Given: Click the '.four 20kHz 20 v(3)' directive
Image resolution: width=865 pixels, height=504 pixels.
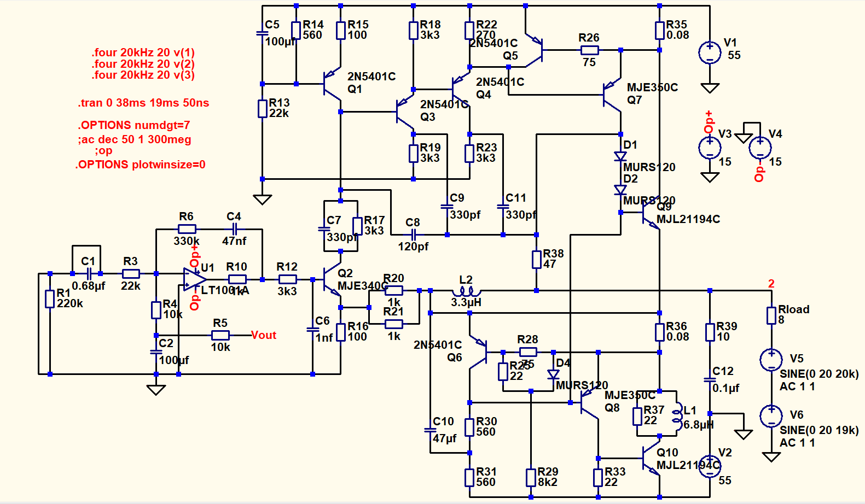Looking at the screenshot, I should tap(143, 75).
